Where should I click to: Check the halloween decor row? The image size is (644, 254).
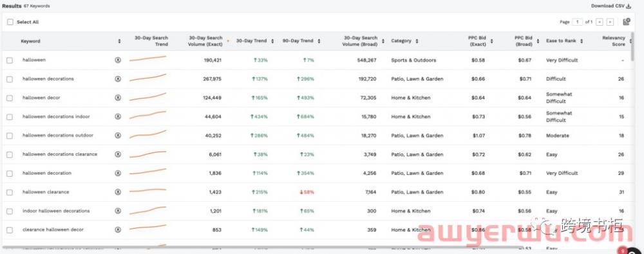10,98
